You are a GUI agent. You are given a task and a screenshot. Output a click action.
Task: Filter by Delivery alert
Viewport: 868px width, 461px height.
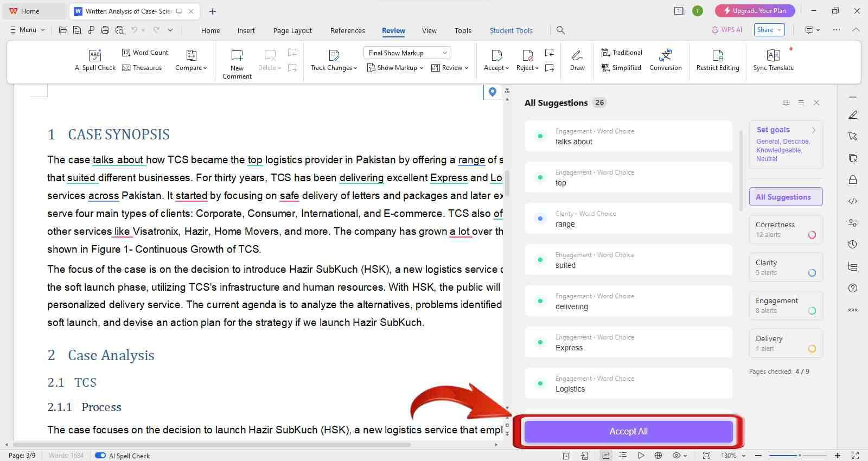click(786, 343)
